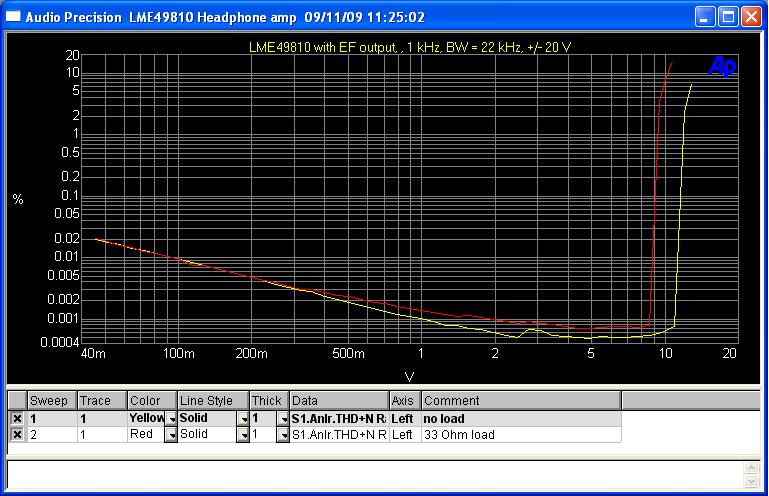The height and width of the screenshot is (496, 769).
Task: Open line style dropdown for the 33 Ohm load row
Action: [243, 435]
